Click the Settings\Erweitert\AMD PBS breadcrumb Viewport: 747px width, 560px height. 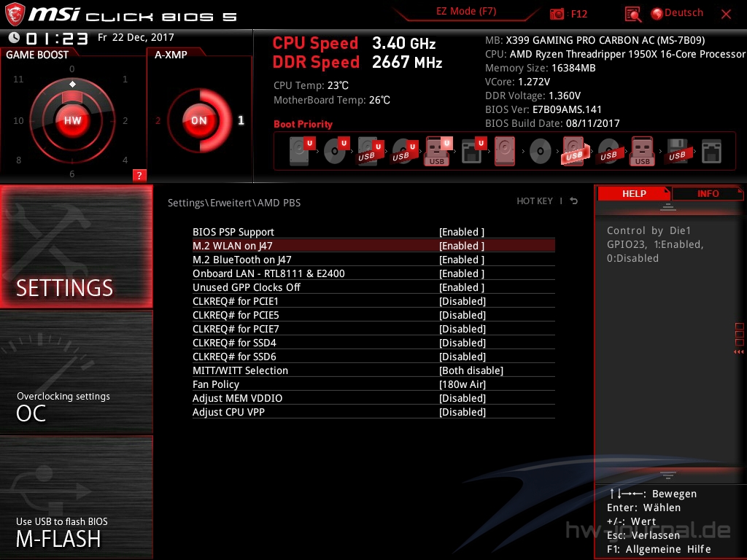coord(234,203)
